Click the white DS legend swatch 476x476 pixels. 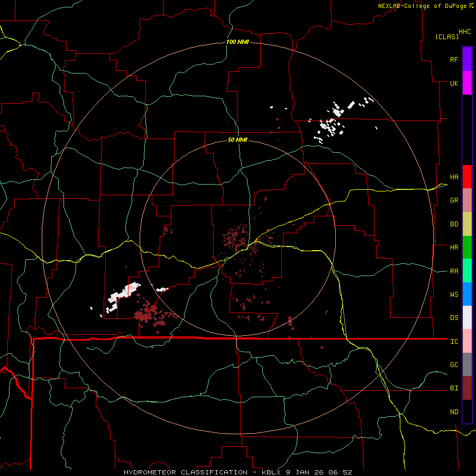pyautogui.click(x=467, y=317)
